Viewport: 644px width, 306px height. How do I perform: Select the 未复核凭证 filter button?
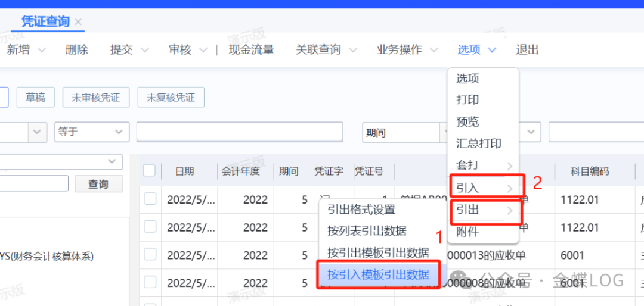click(x=171, y=98)
